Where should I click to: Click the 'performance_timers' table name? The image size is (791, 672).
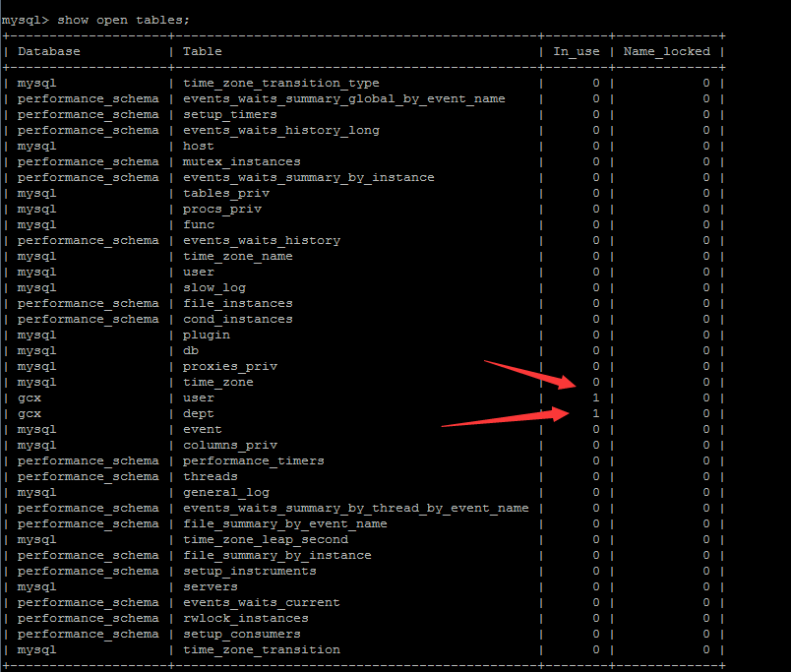pyautogui.click(x=253, y=460)
